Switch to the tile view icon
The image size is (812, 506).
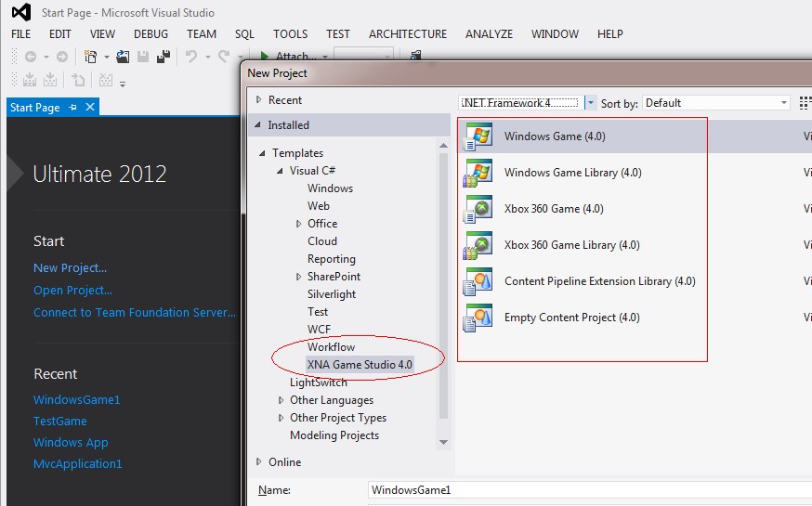click(x=805, y=103)
